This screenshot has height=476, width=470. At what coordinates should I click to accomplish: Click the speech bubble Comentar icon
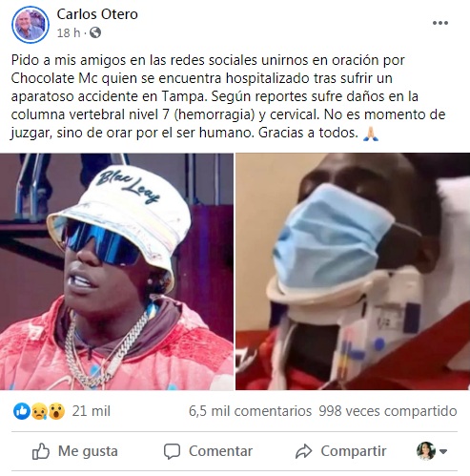pos(172,451)
